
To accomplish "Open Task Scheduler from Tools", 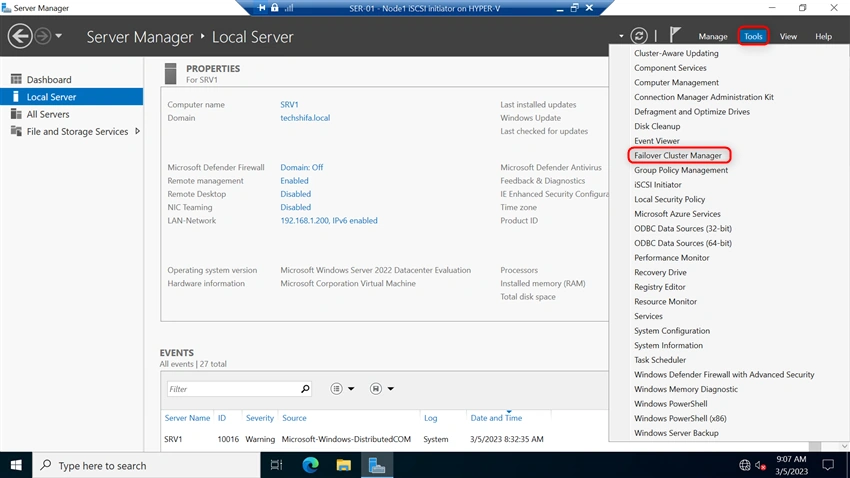I will point(660,360).
